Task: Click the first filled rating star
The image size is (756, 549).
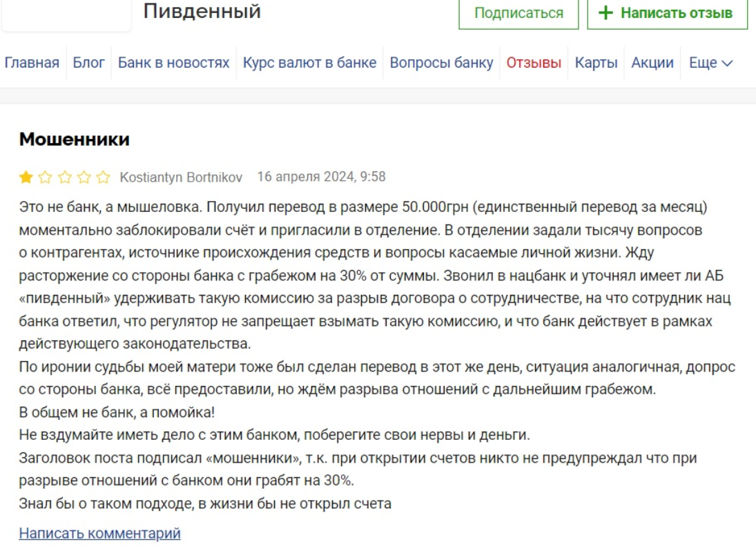Action: point(26,177)
